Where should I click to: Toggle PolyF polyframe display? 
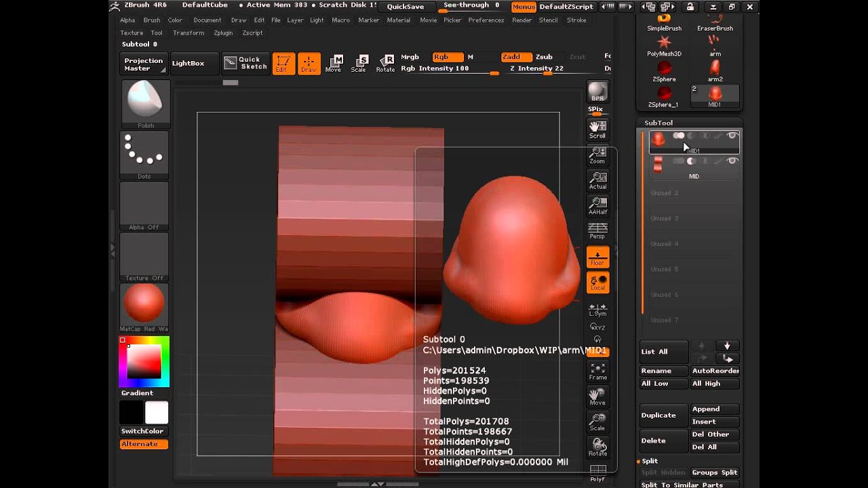[597, 473]
